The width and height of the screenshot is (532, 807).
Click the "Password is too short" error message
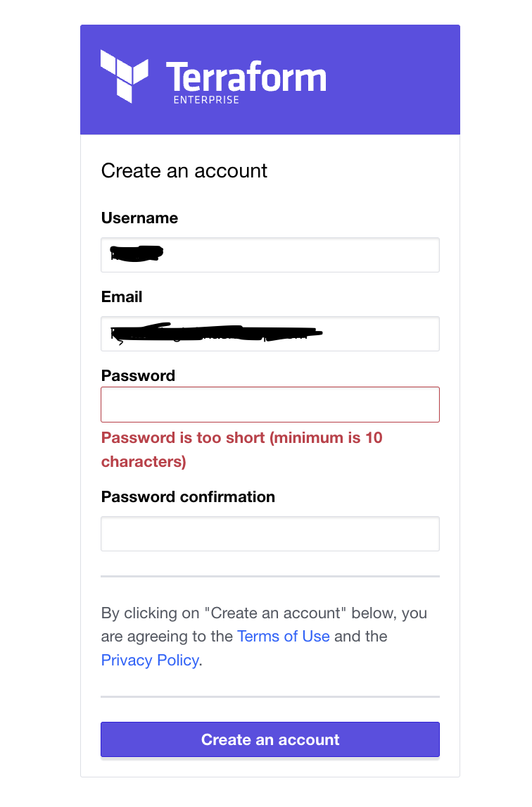(x=241, y=449)
